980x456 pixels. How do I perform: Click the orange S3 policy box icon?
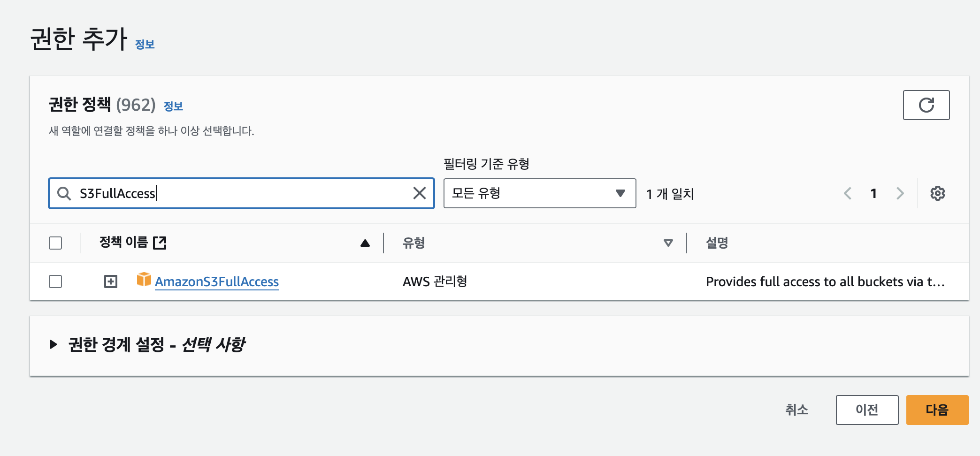click(x=144, y=280)
